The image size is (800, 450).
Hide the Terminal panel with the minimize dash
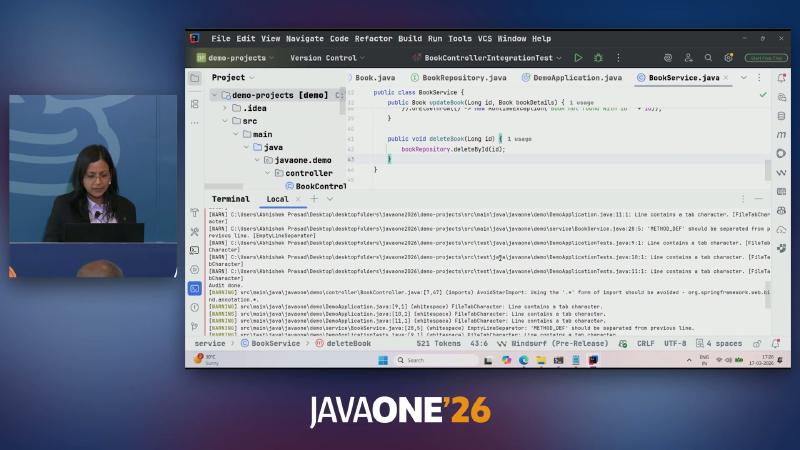pyautogui.click(x=759, y=199)
